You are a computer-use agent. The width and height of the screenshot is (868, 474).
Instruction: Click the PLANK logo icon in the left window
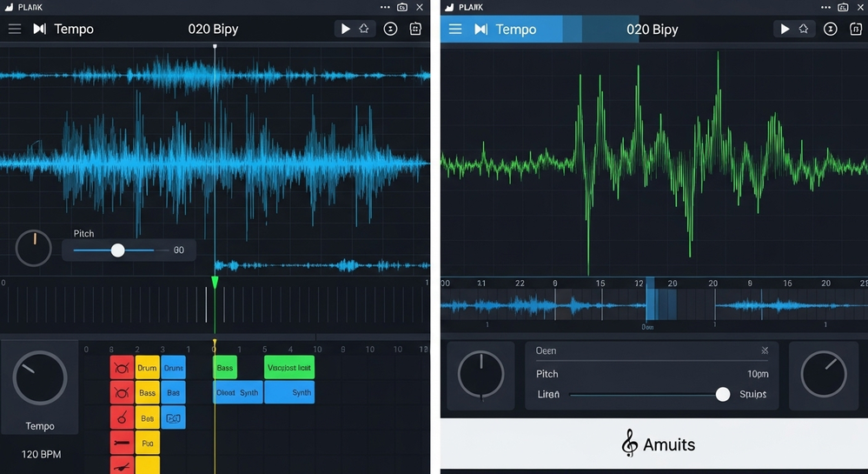(9, 7)
